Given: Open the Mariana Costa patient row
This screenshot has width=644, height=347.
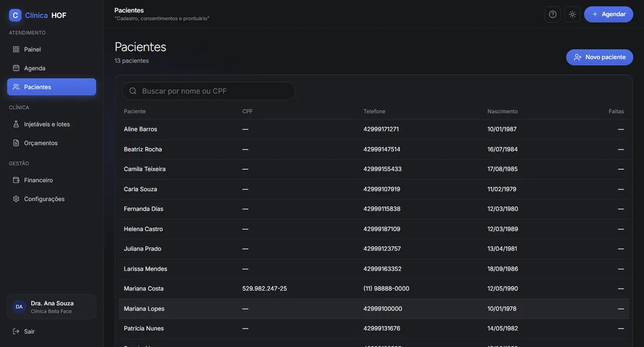Looking at the screenshot, I should pos(374,288).
